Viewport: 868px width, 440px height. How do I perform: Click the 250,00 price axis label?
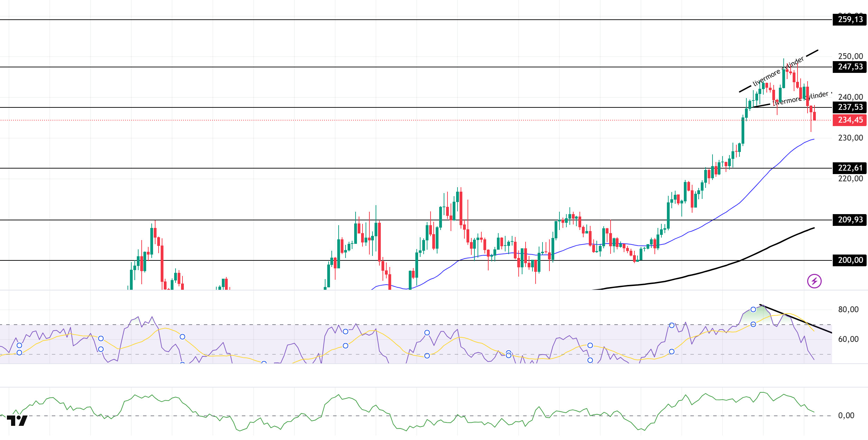pos(850,57)
